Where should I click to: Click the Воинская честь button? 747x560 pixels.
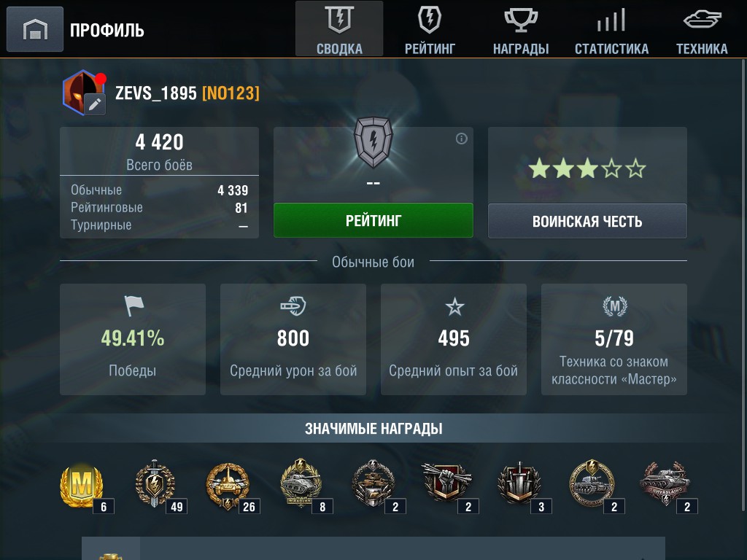pos(587,221)
